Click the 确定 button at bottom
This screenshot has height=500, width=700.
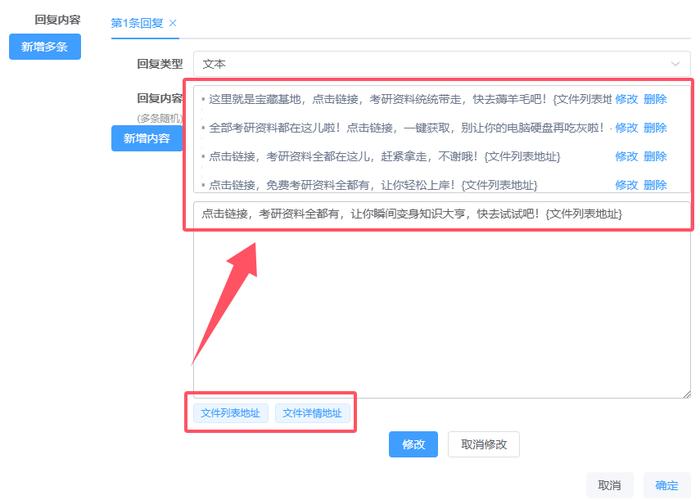coord(667,485)
